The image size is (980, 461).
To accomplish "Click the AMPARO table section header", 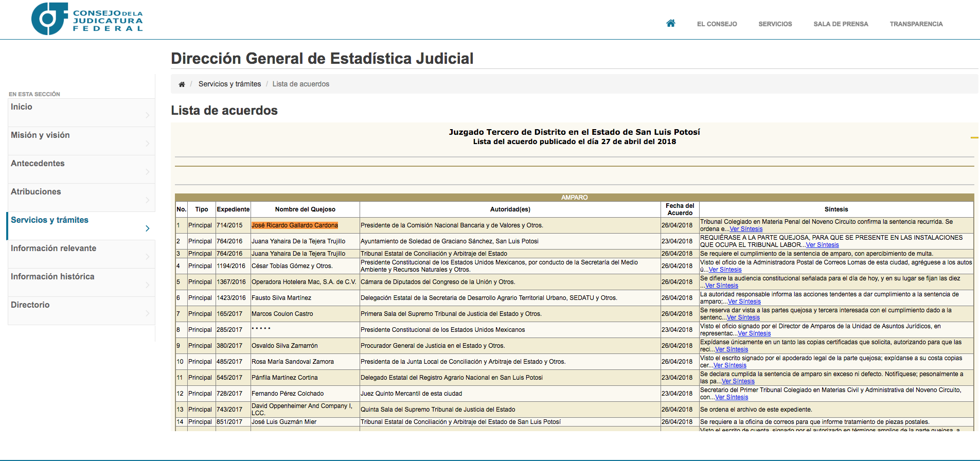I will [x=574, y=198].
